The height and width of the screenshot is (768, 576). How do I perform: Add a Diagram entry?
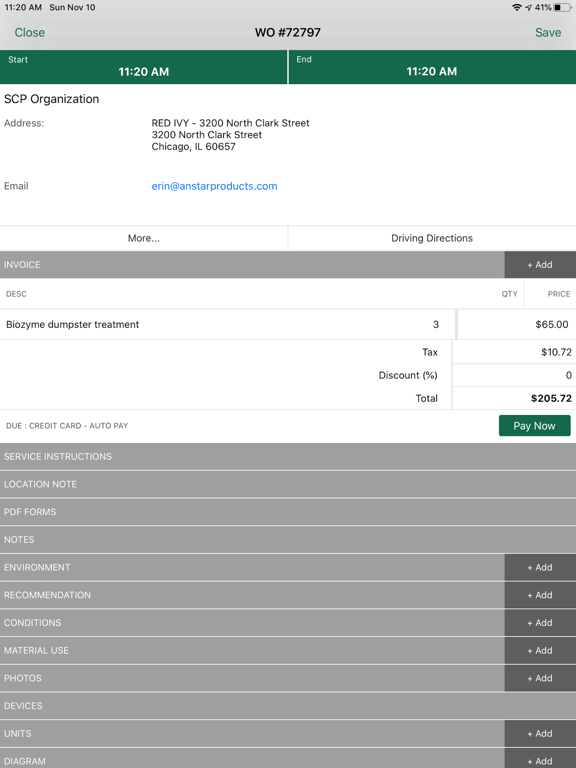pyautogui.click(x=540, y=759)
